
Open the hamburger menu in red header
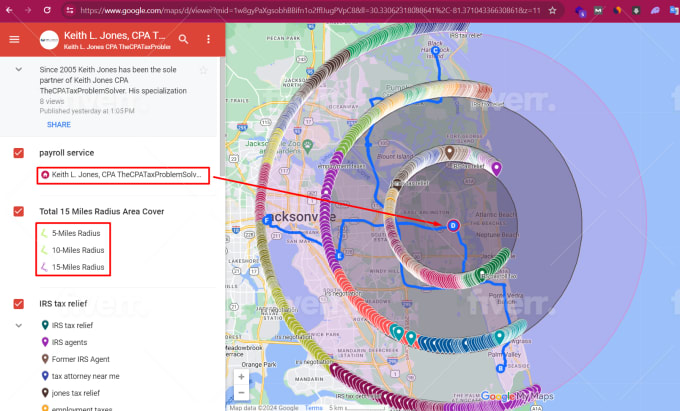[14, 39]
